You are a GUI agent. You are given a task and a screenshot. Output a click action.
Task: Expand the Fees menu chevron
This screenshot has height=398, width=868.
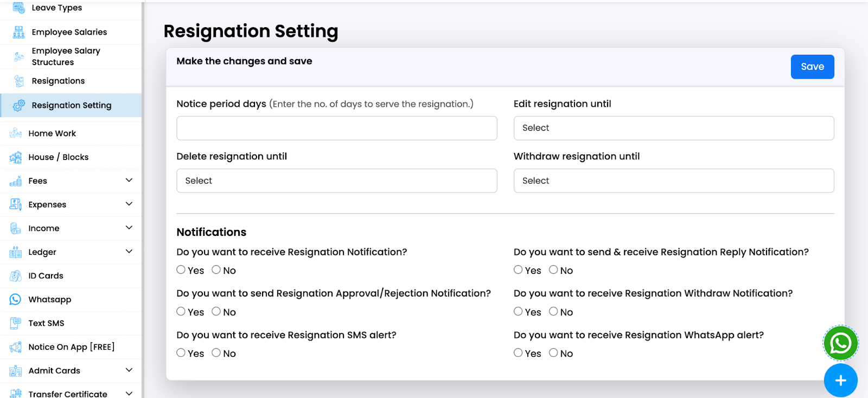129,181
